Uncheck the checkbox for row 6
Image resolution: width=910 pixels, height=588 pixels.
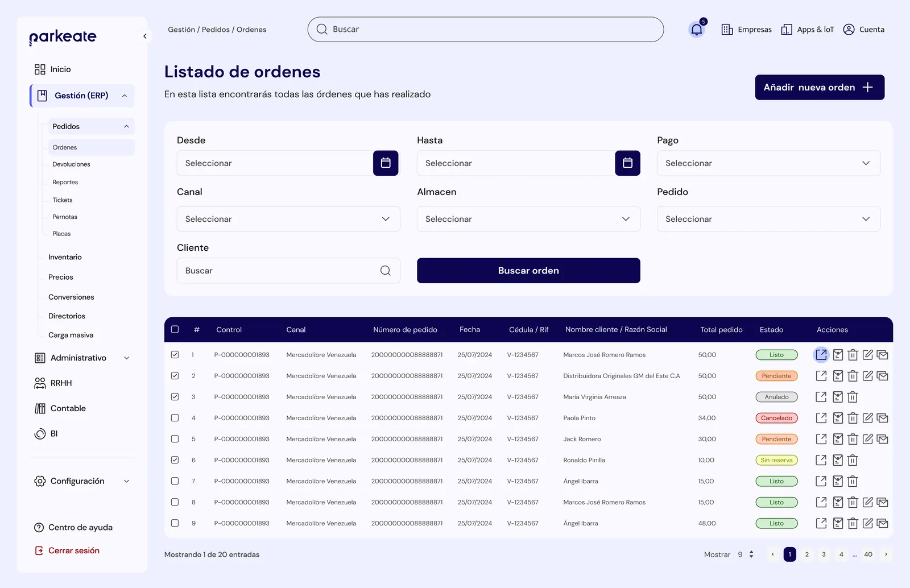pyautogui.click(x=175, y=459)
